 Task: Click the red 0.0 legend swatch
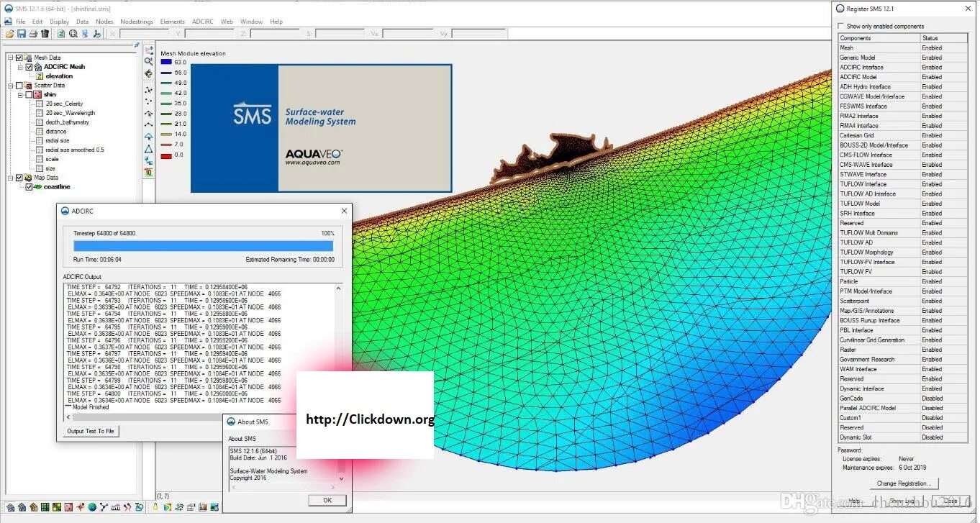(166, 155)
